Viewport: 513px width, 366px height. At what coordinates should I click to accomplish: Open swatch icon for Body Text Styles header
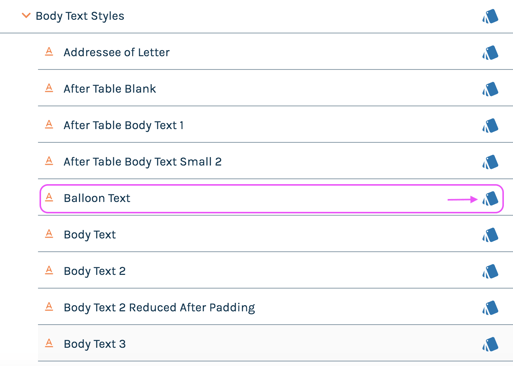[x=490, y=16]
